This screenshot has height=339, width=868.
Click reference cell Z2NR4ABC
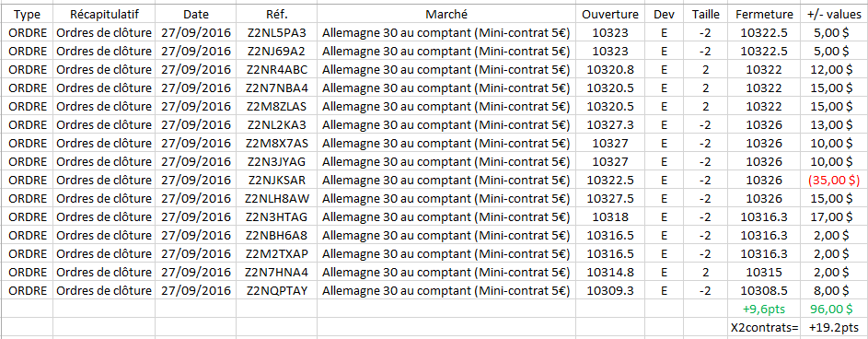coord(277,69)
